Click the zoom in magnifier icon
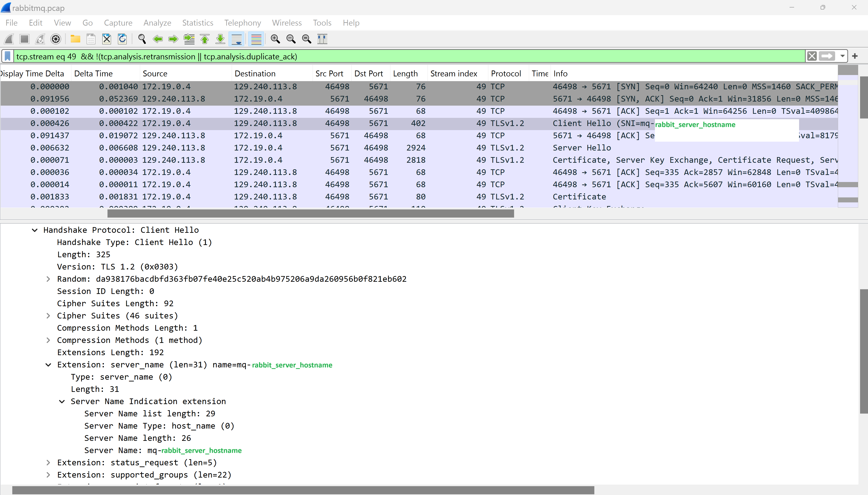The image size is (868, 495). pos(275,39)
